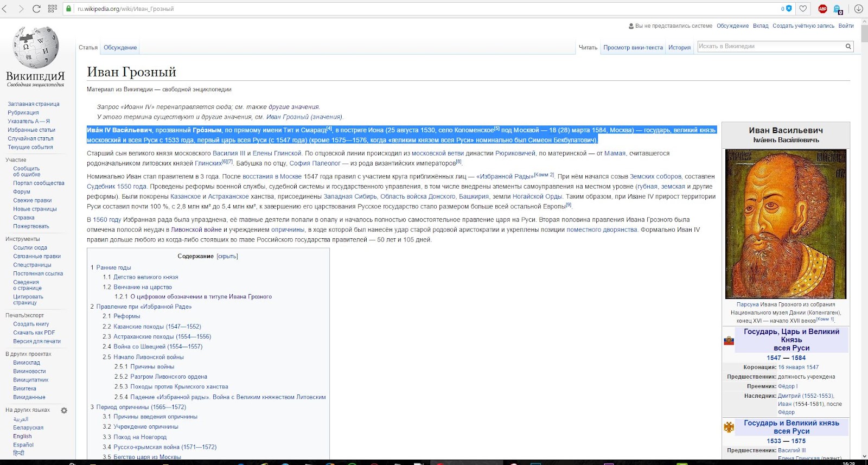The width and height of the screenshot is (868, 465).
Task: Reload the page with the refresh icon
Action: point(36,9)
